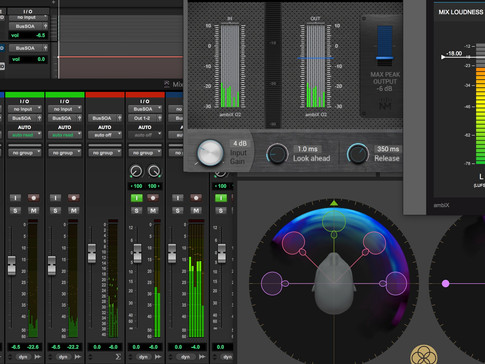This screenshot has height=364, width=485.
Task: Select right purple source circle in panner
Action: pyautogui.click(x=396, y=284)
